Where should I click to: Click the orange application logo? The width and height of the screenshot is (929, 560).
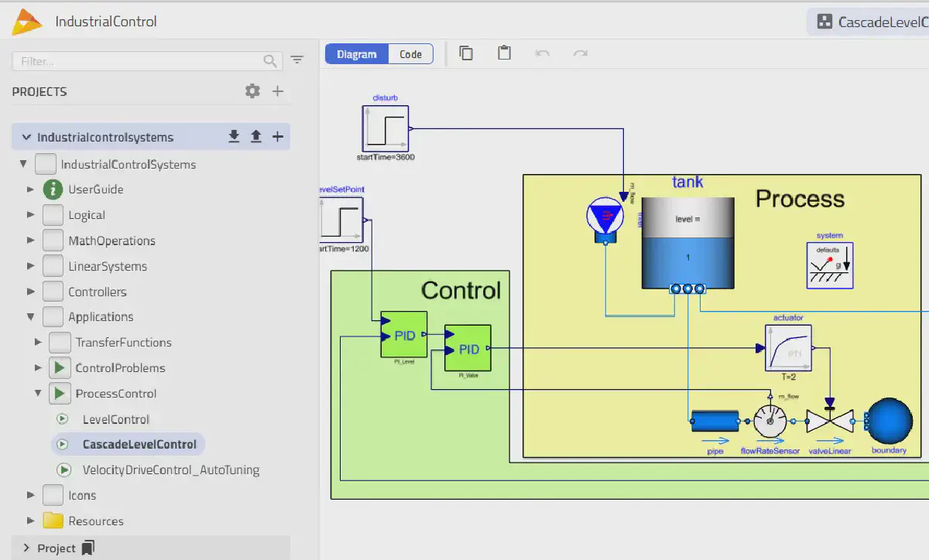coord(26,22)
